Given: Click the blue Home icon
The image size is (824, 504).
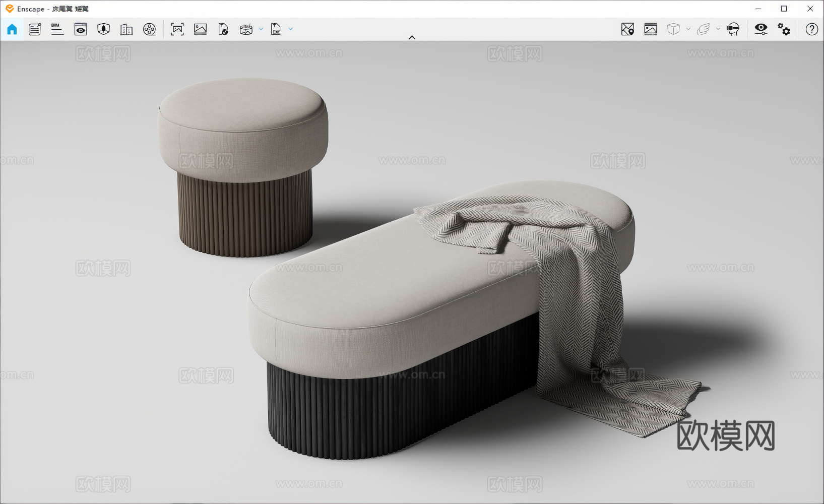Looking at the screenshot, I should point(12,29).
